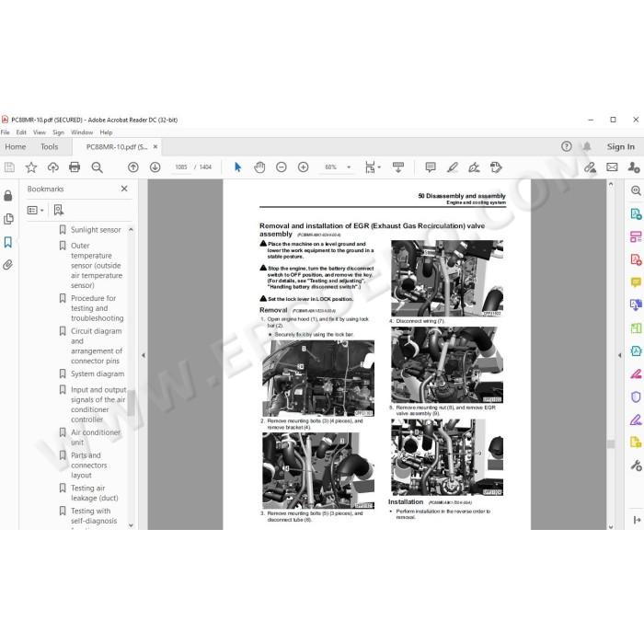The width and height of the screenshot is (644, 644).
Task: Click the bookmarks scroll down arrow
Action: pos(131,525)
